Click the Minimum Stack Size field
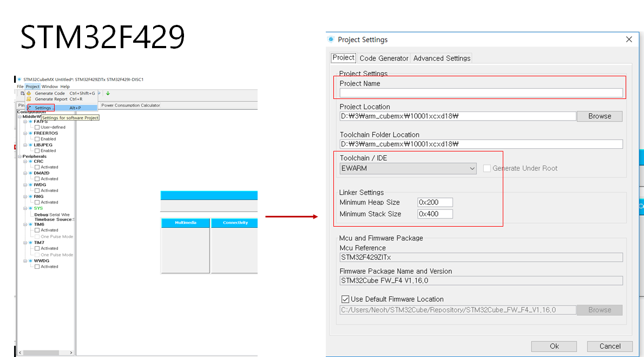 point(435,214)
